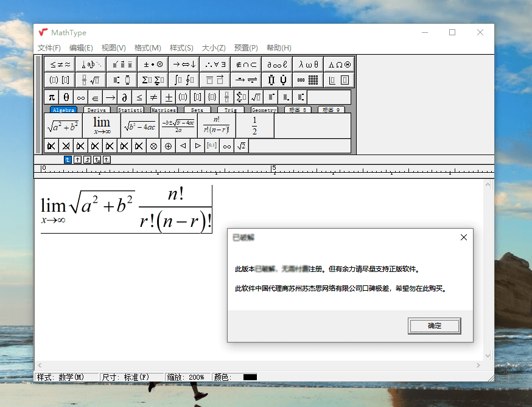The width and height of the screenshot is (532, 407).
Task: Insert right-pointing triangle symbol
Action: [197, 146]
